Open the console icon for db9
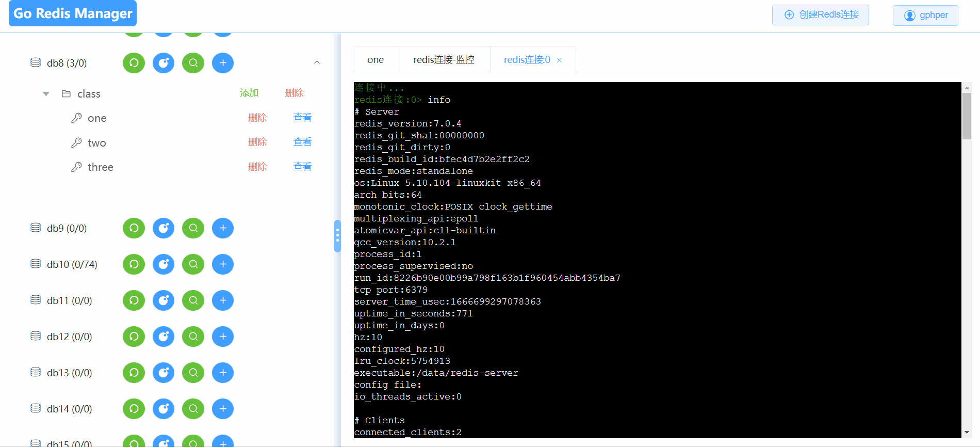Screen dimensions: 980x447 tap(164, 228)
